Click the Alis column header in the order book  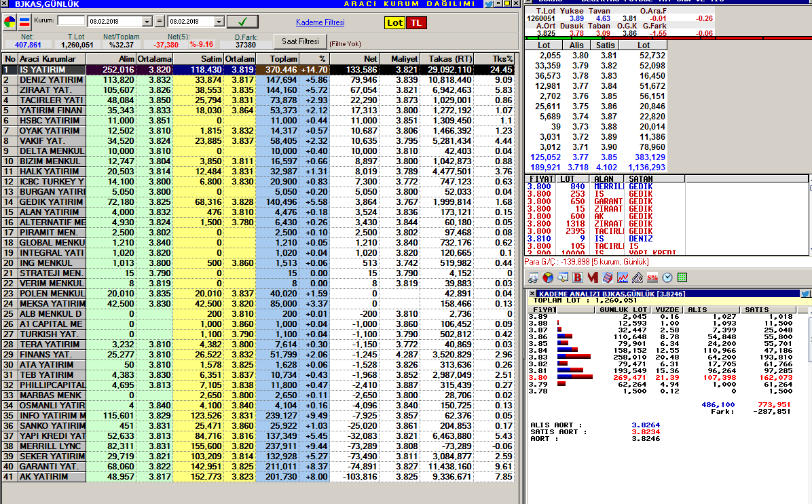click(x=577, y=45)
